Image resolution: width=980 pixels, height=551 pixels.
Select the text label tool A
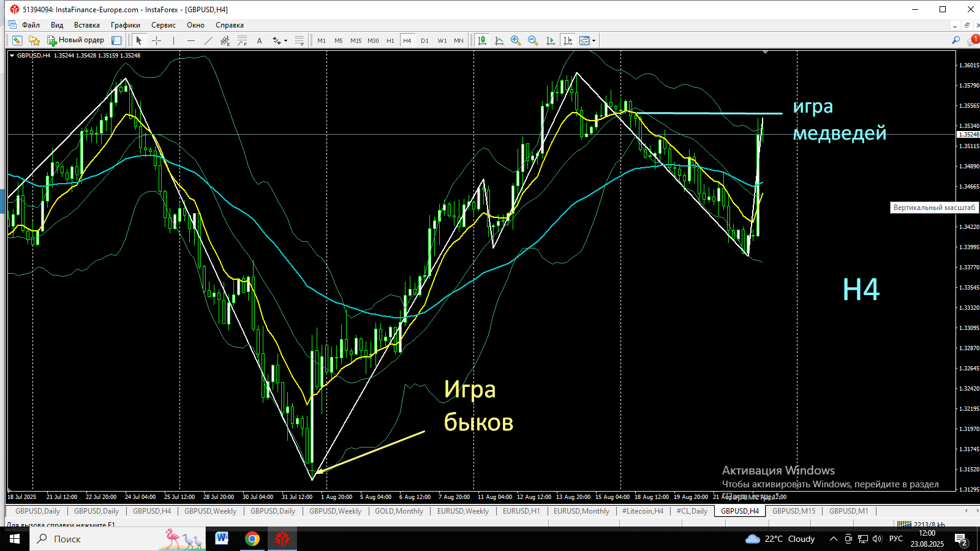(x=259, y=40)
